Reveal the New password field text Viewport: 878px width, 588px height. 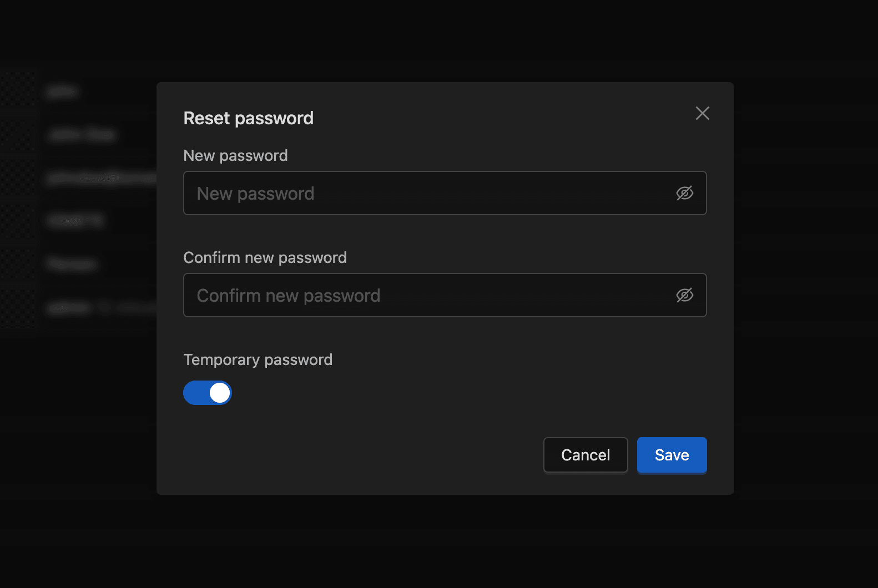(684, 193)
